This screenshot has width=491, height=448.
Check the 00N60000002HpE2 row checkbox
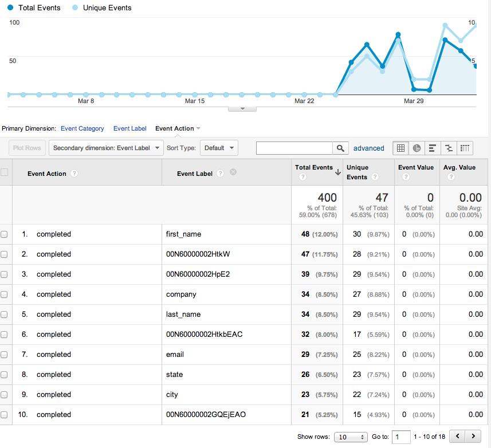4,274
